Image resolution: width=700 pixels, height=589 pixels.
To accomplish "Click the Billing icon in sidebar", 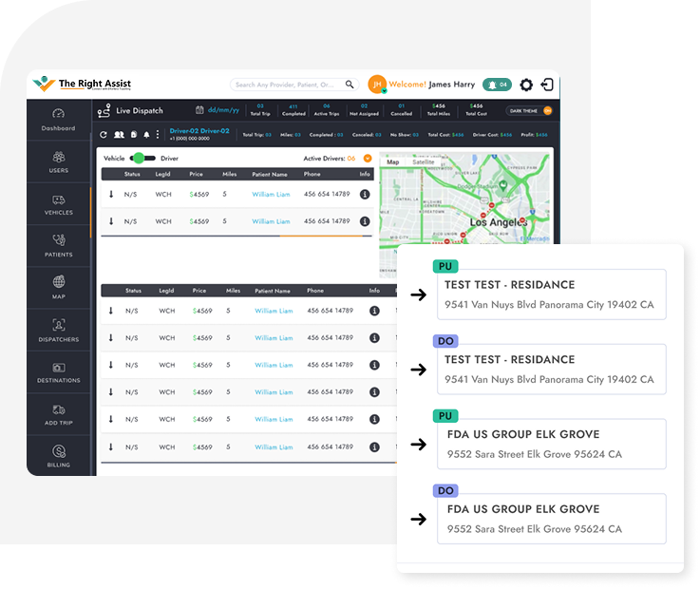I will tap(58, 456).
